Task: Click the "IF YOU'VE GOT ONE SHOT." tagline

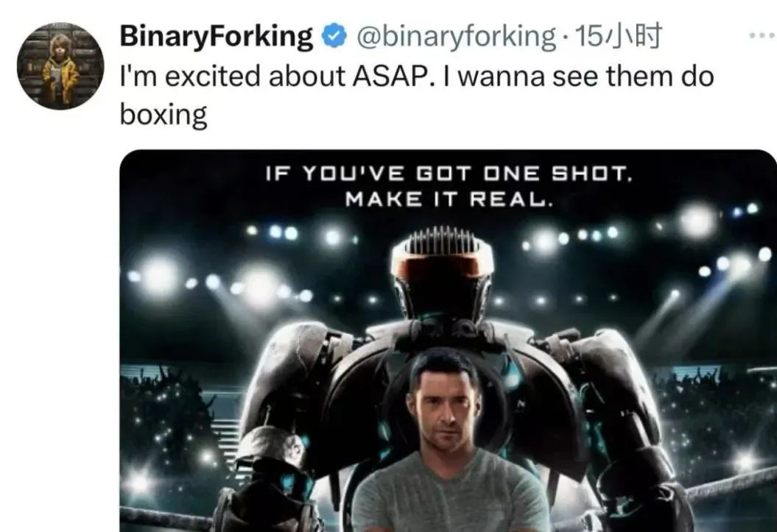Action: (x=449, y=174)
